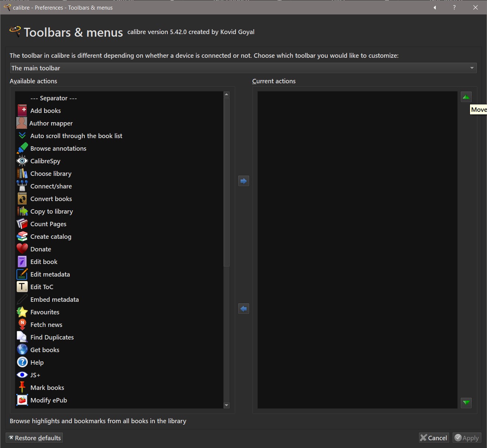Select the "Find Duplicates" list entry

click(119, 337)
